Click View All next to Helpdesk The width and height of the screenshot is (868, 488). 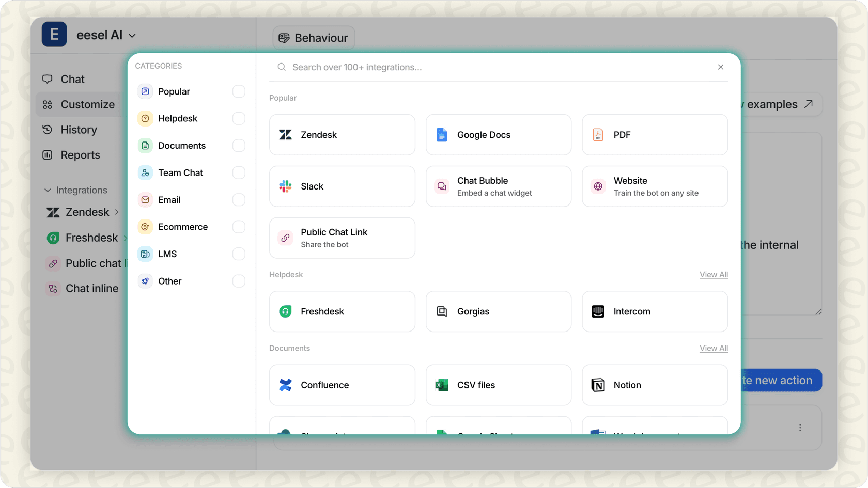[714, 274]
